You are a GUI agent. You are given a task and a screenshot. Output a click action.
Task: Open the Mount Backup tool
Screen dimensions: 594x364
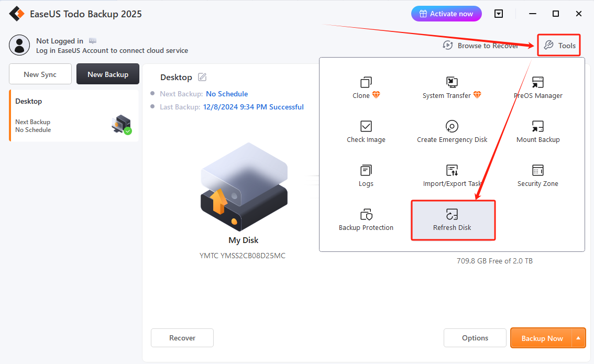tap(538, 132)
